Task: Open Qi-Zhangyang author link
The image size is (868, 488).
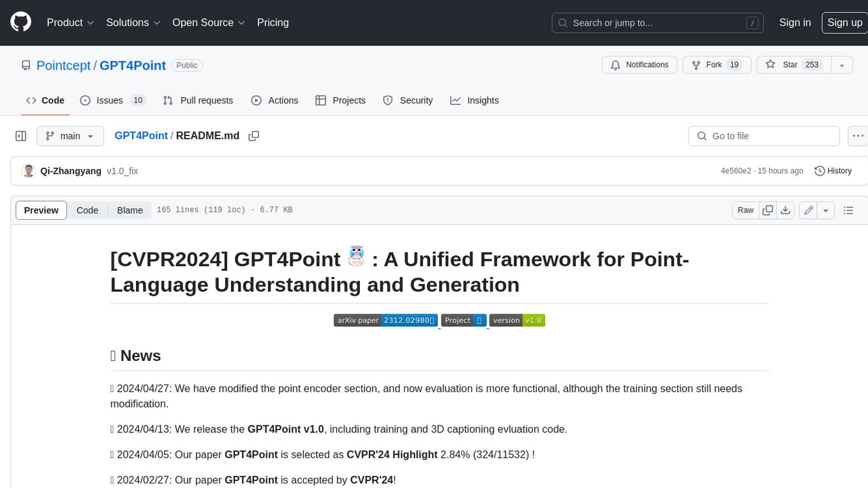Action: coord(71,171)
